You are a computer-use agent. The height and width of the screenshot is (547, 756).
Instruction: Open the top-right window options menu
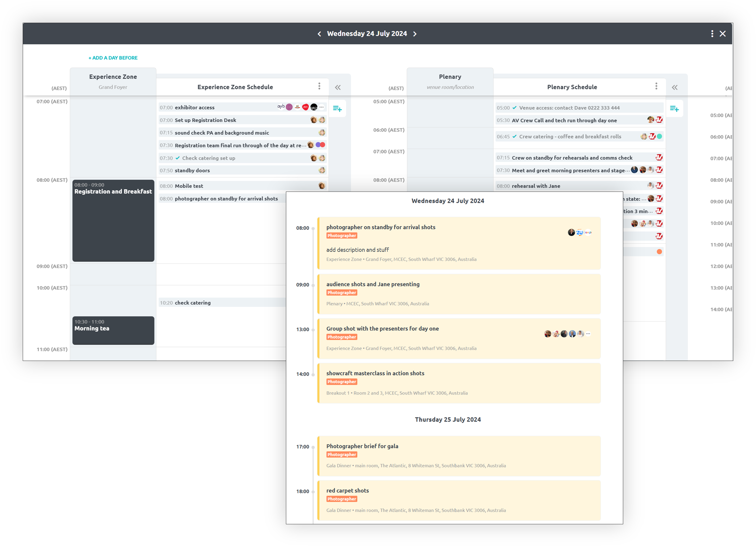(x=712, y=33)
